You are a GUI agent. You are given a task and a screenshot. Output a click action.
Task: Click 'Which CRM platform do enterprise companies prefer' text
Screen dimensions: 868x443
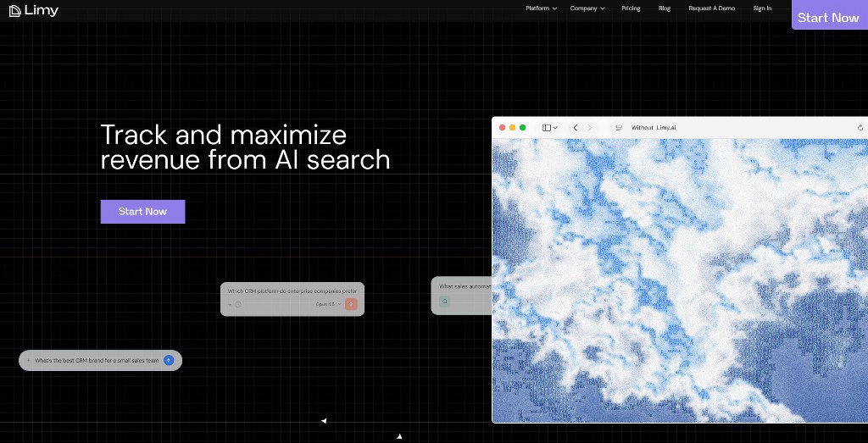tap(292, 291)
